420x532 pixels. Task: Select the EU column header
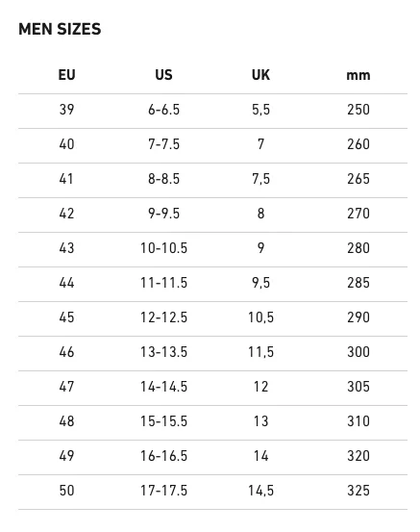pyautogui.click(x=66, y=75)
